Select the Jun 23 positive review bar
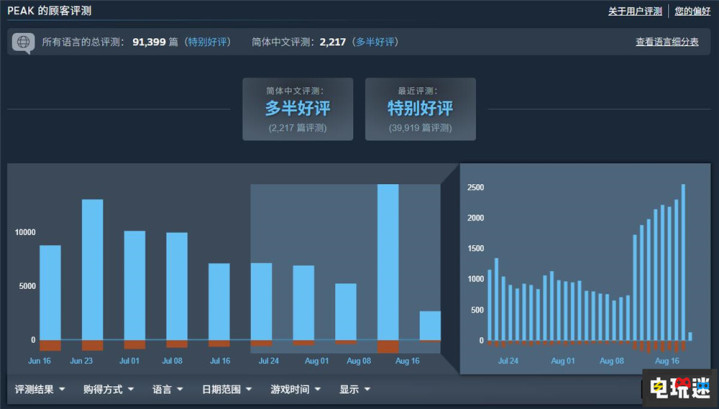 click(x=93, y=270)
